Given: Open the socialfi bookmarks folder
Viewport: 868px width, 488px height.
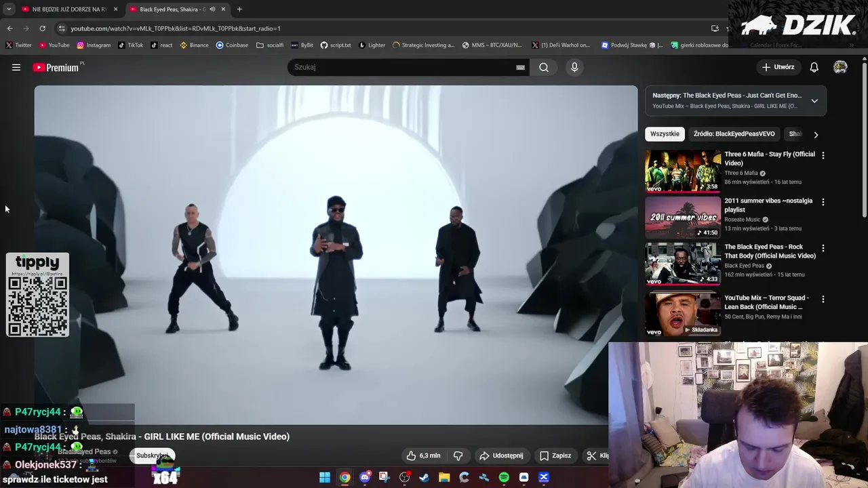Looking at the screenshot, I should pyautogui.click(x=270, y=45).
